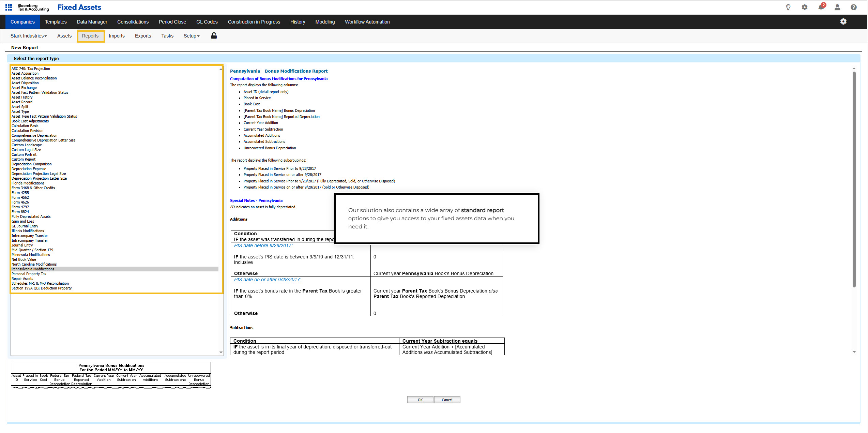Click the lightbulb tips icon
This screenshot has height=433, width=868.
pos(788,7)
